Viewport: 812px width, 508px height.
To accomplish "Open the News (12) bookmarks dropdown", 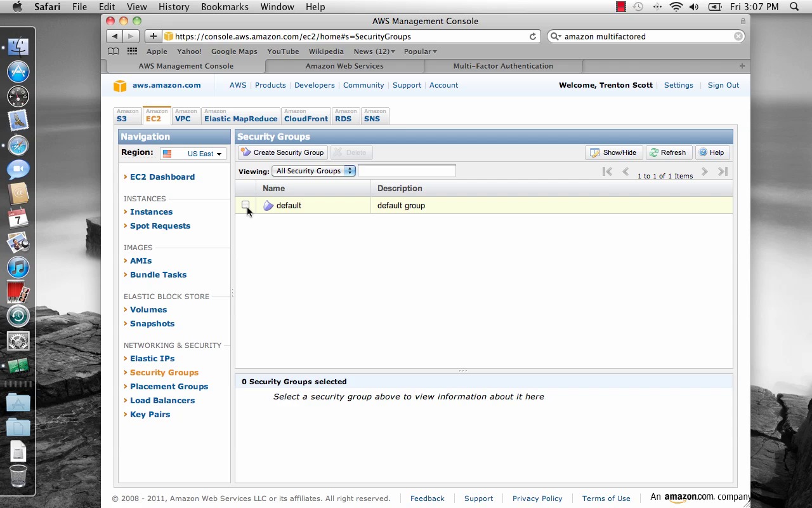I will 374,51.
